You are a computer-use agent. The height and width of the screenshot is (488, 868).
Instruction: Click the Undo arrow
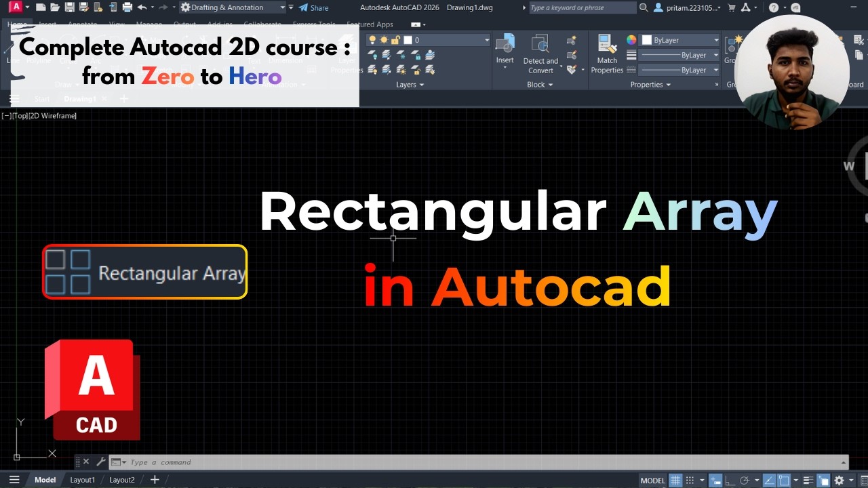[x=142, y=7]
